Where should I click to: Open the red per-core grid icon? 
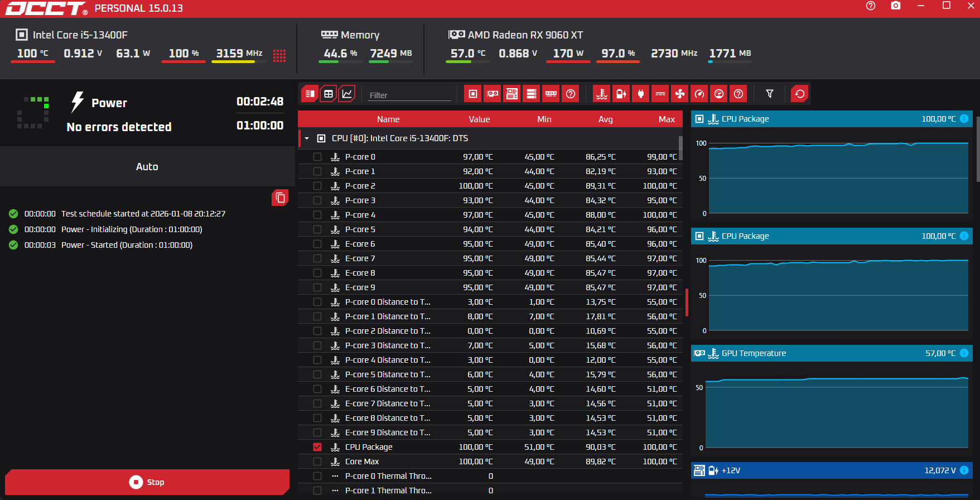point(279,55)
